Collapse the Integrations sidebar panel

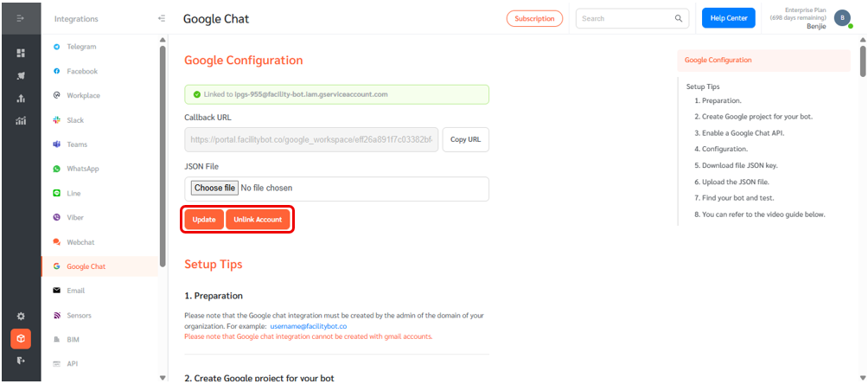[161, 18]
